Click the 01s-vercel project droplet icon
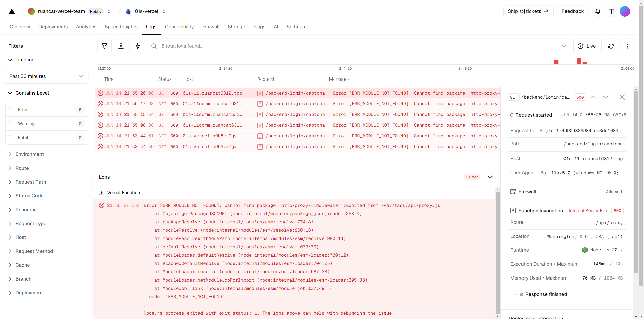Screen dimensions: 644x319 pyautogui.click(x=128, y=11)
